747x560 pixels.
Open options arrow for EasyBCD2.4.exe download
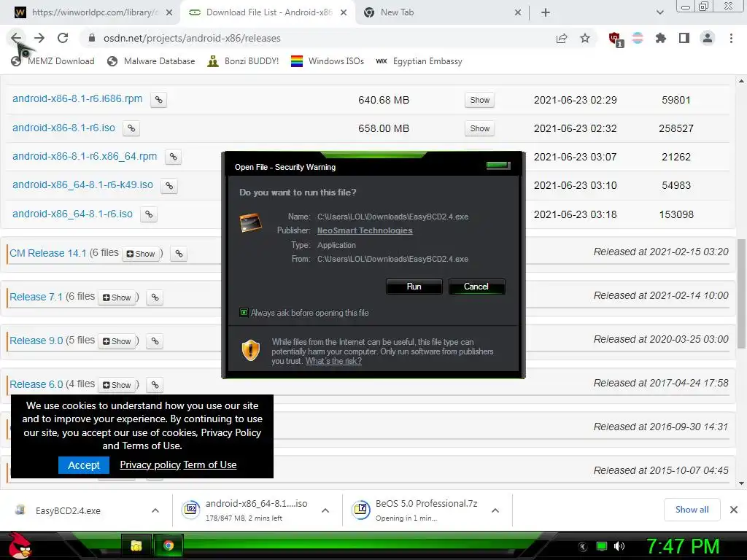tap(155, 510)
